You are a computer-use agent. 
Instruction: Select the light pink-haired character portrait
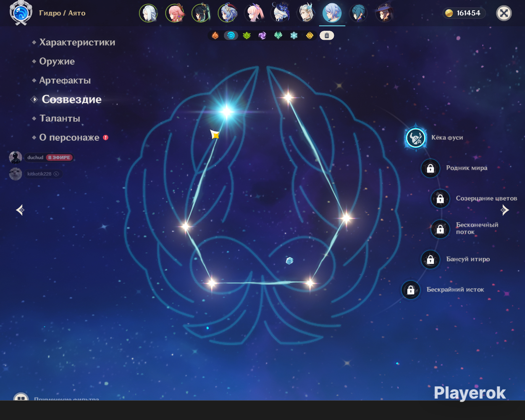coord(254,13)
